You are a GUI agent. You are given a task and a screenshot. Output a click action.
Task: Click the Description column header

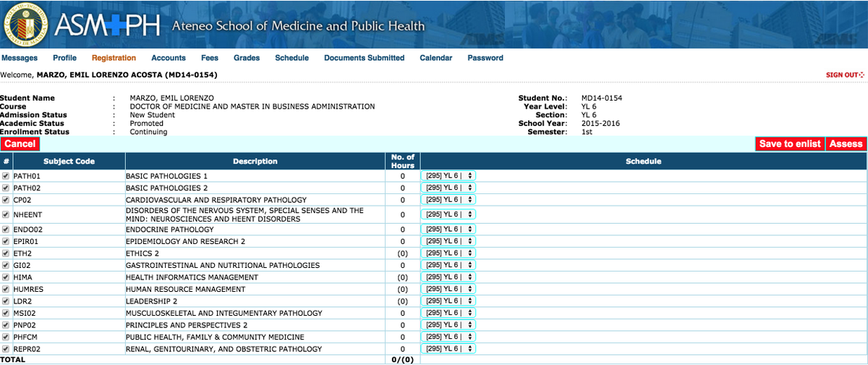click(255, 161)
